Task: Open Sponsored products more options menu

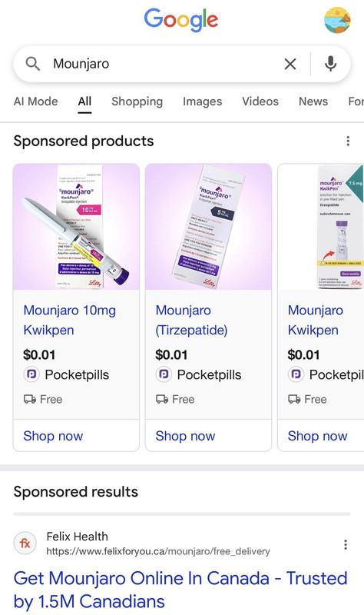Action: point(348,141)
